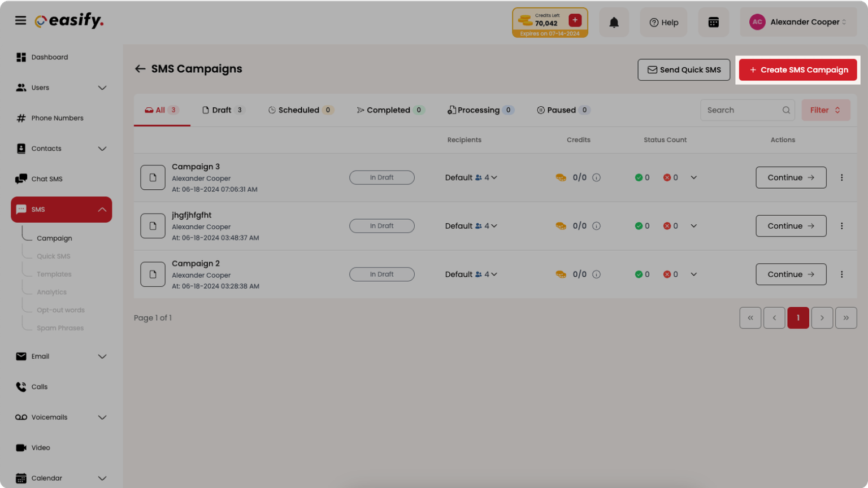Click the red failed count icon for Campaign 3
868x488 pixels.
(667, 177)
